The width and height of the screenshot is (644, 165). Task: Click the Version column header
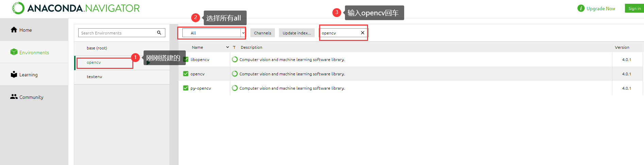tap(622, 47)
